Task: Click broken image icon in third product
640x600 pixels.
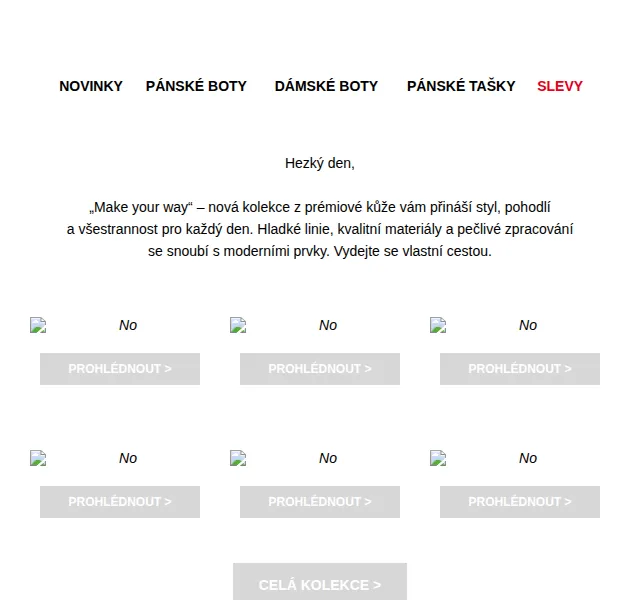Action: tap(438, 325)
